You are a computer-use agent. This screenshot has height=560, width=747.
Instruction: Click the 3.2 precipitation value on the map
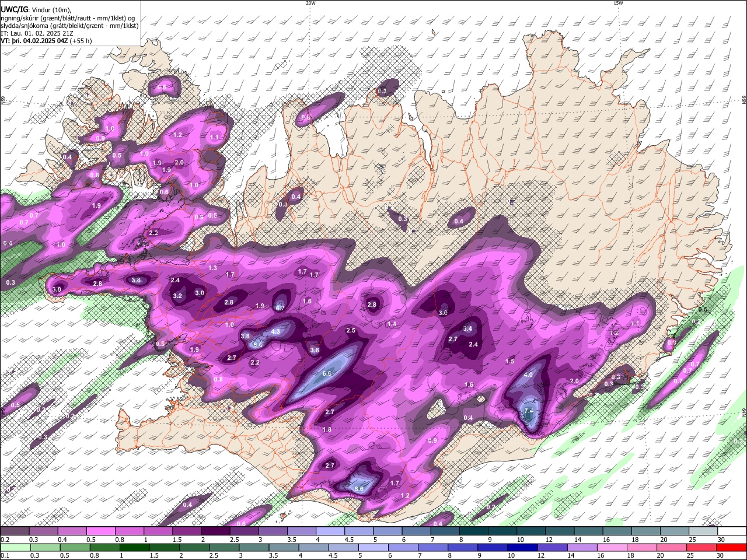tap(177, 296)
